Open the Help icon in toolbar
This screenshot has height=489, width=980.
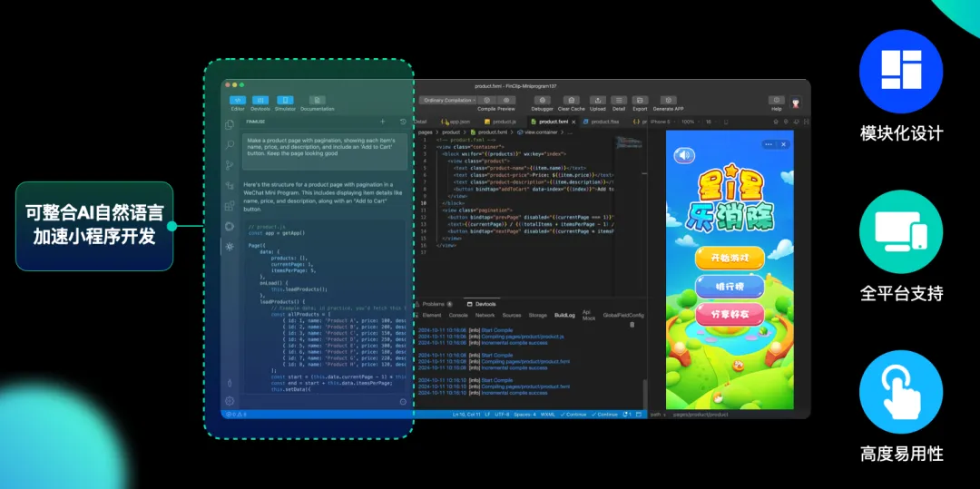pos(776,101)
